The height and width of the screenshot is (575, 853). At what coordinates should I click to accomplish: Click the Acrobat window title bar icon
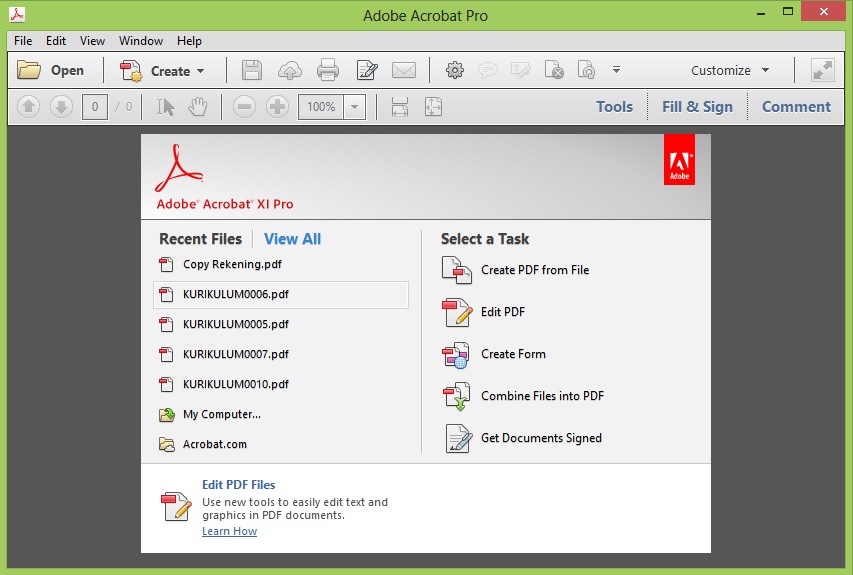(x=16, y=15)
